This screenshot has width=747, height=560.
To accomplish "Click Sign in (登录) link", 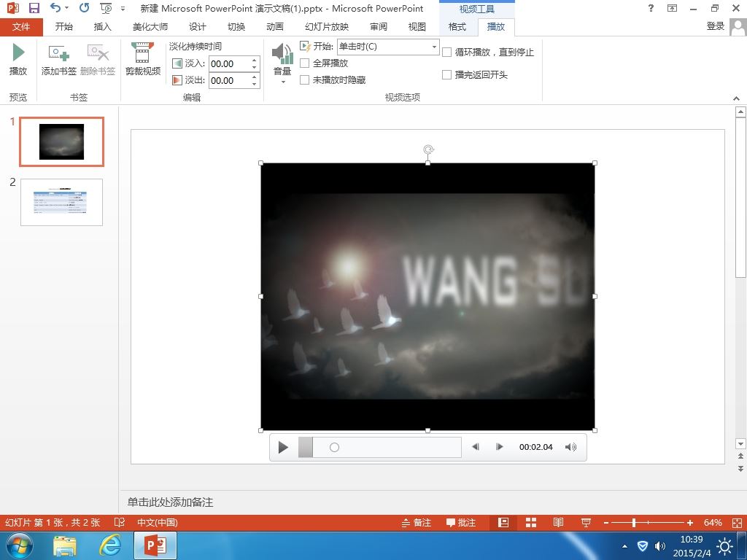I will 715,26.
